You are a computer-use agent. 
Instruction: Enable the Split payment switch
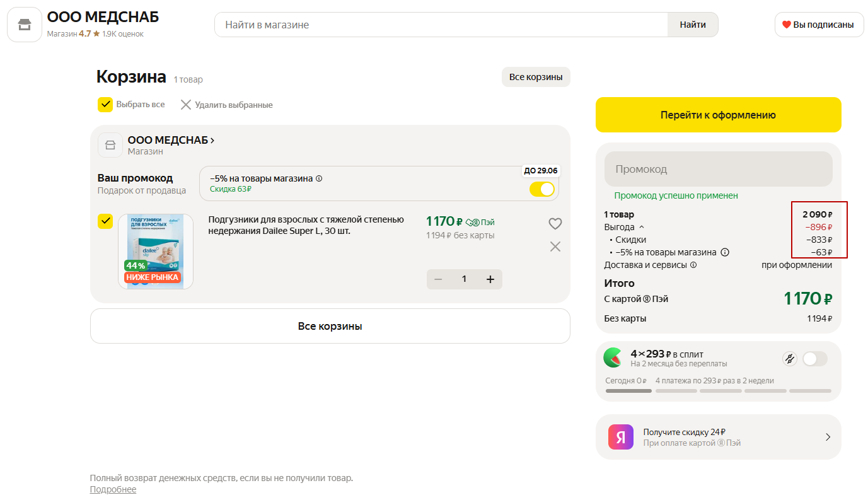tap(814, 359)
